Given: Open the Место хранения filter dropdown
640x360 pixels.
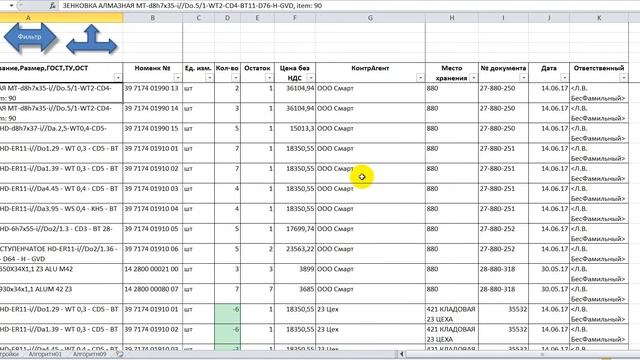Looking at the screenshot, I should pos(473,78).
